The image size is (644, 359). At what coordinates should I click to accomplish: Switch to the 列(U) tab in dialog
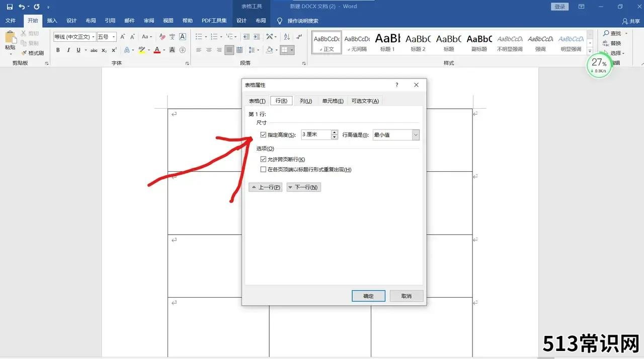coord(306,101)
